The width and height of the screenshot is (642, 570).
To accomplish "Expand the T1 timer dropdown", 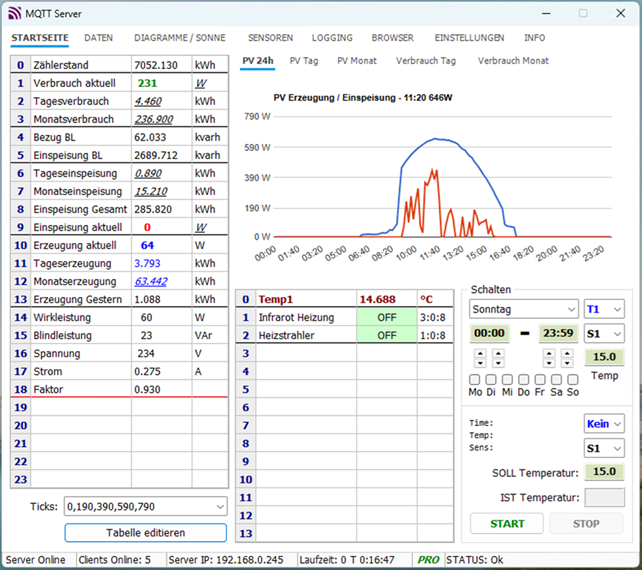I will (605, 309).
